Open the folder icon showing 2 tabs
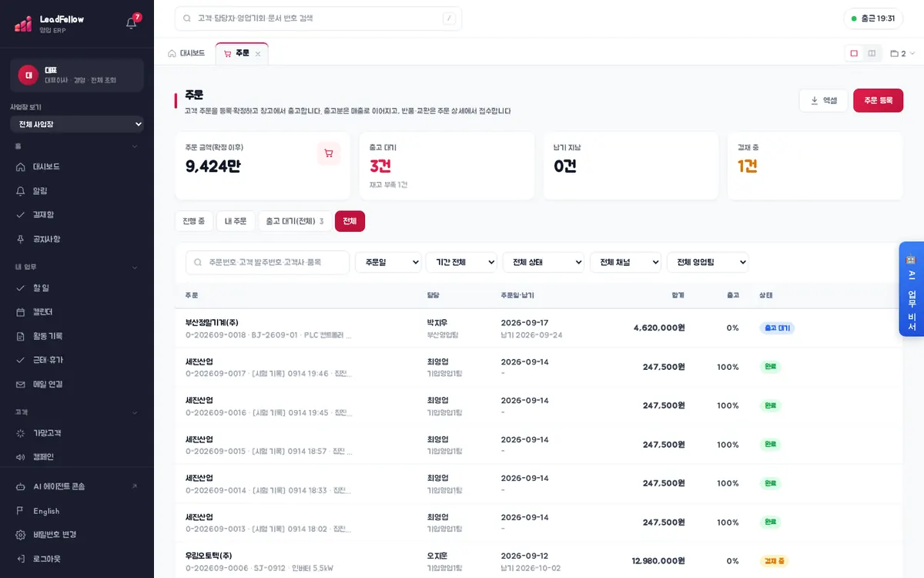Viewport: 924px width, 578px height. tap(902, 54)
